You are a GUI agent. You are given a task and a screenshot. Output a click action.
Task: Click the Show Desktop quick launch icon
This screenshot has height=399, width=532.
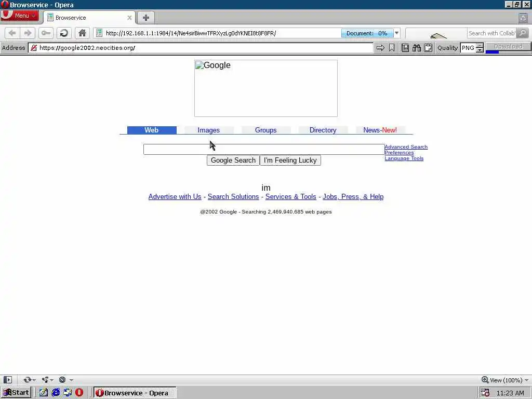tap(68, 393)
